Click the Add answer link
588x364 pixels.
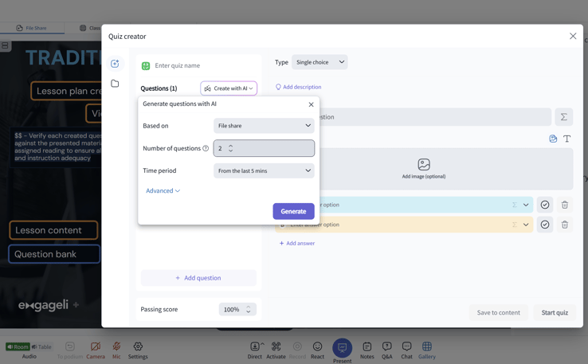[297, 243]
